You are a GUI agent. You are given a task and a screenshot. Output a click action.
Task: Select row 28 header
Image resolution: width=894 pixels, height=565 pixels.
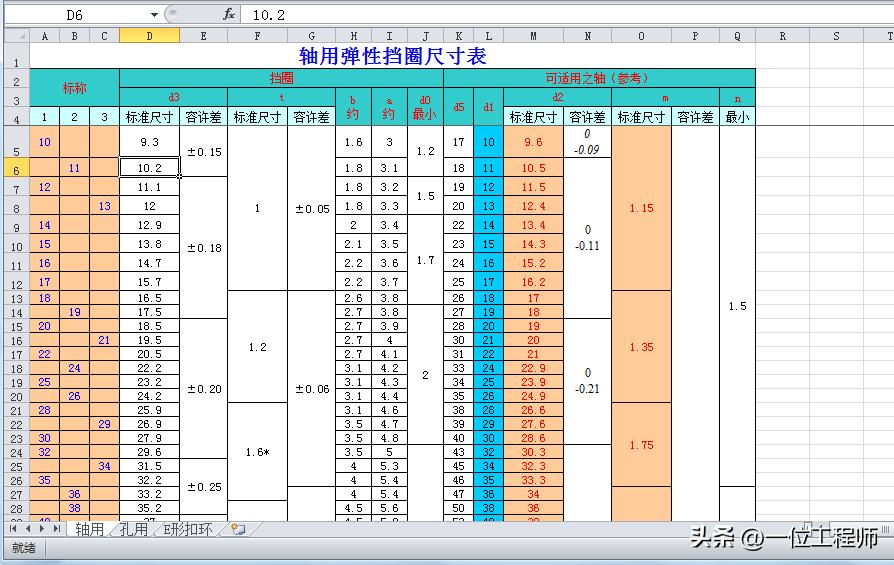pyautogui.click(x=17, y=509)
